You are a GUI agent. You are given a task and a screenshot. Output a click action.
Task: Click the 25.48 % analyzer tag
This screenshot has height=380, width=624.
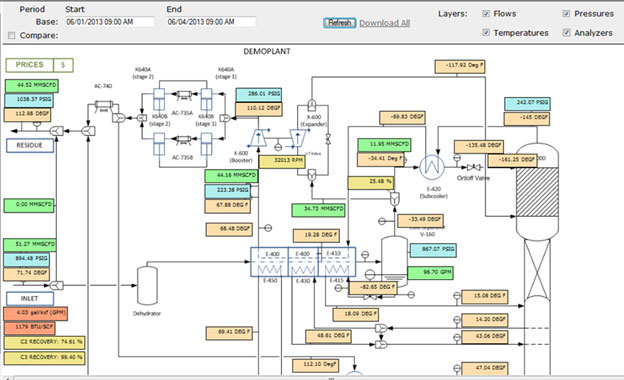(371, 183)
